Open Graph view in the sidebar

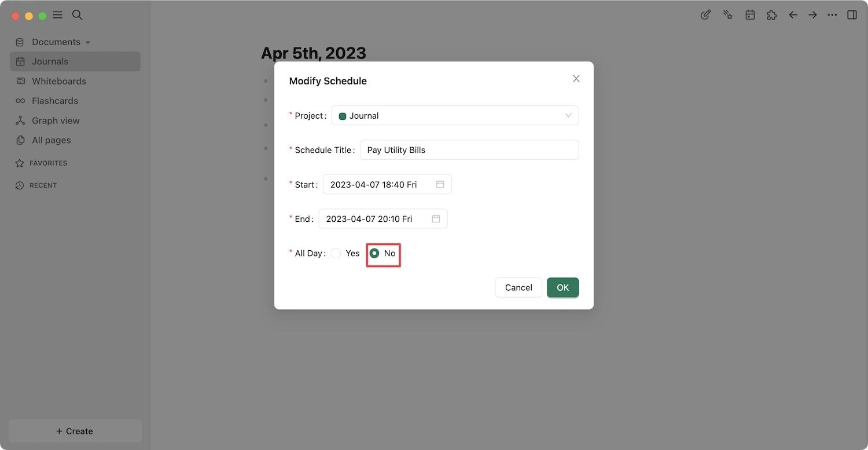pyautogui.click(x=56, y=120)
